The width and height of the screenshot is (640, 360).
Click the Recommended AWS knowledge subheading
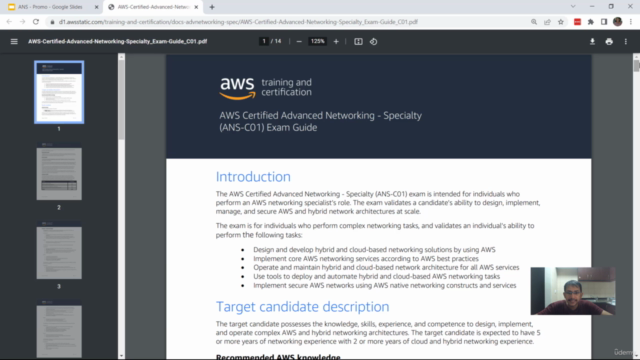click(278, 357)
